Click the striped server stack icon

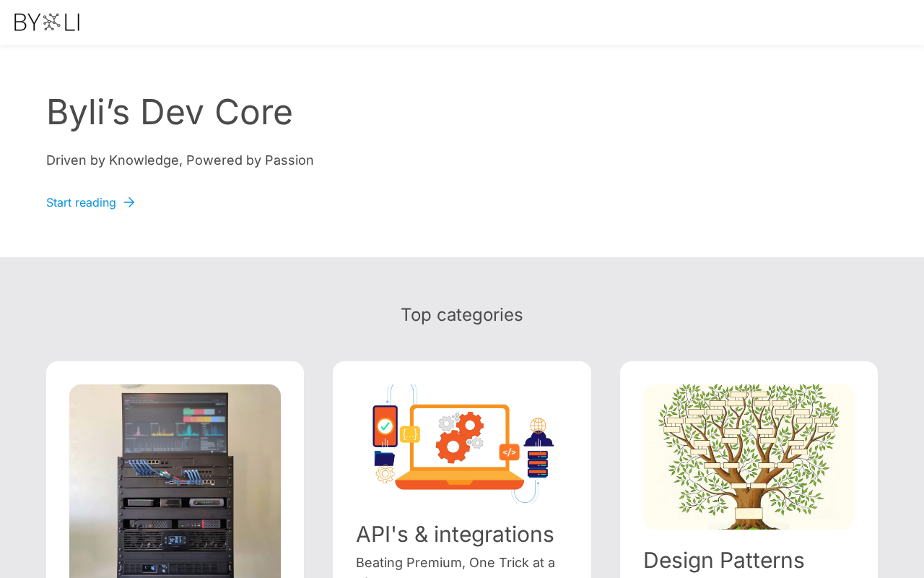point(538,464)
